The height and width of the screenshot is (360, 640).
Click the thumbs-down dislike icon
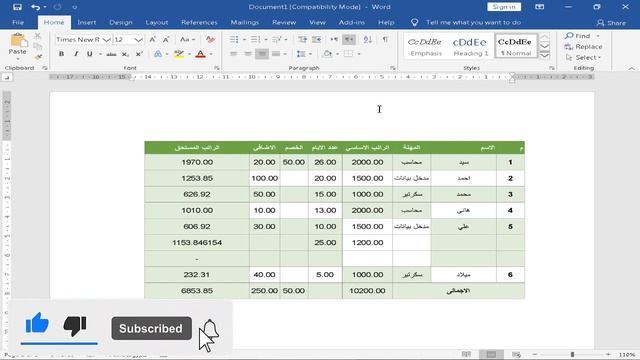[x=75, y=326]
